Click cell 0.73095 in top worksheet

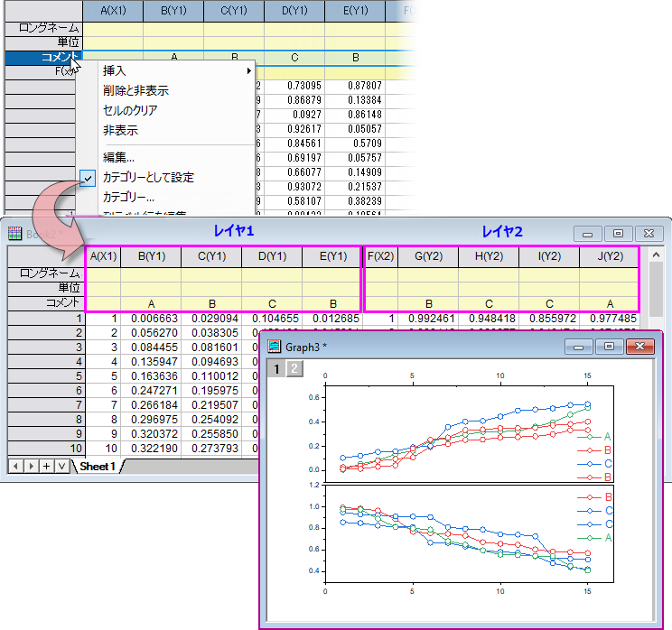tap(294, 86)
